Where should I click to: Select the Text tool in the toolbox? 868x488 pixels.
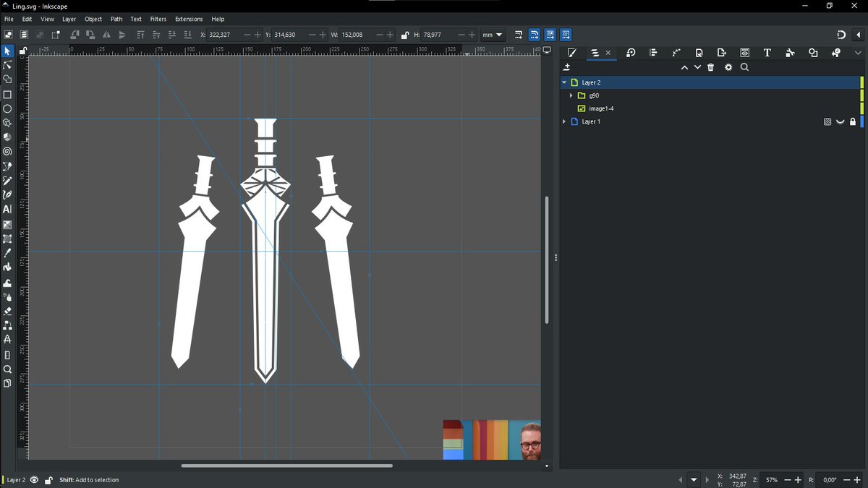(7, 210)
